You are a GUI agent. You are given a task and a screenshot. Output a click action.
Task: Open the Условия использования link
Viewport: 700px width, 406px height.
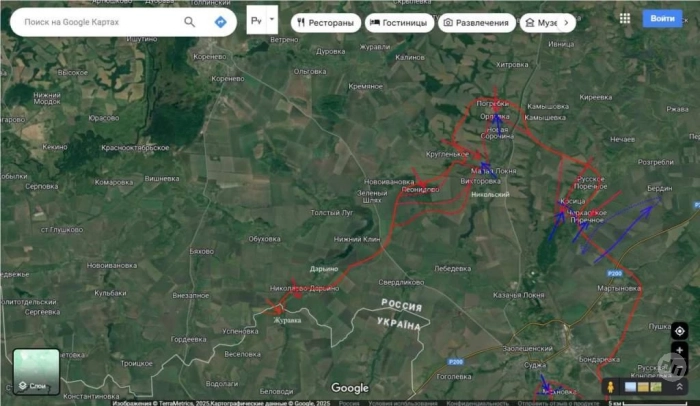click(x=403, y=403)
